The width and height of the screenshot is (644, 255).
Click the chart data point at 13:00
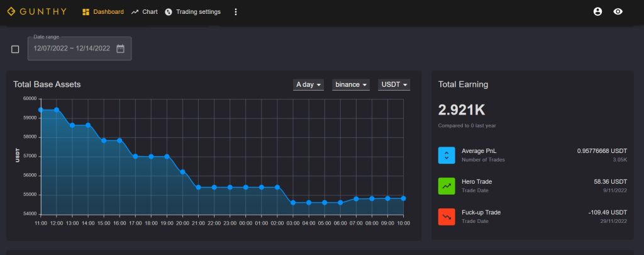(72, 125)
